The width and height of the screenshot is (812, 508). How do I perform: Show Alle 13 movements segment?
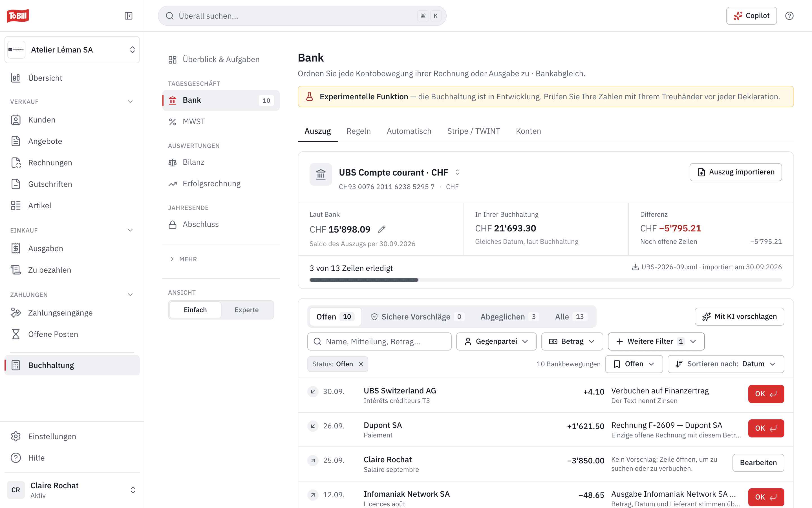(571, 317)
